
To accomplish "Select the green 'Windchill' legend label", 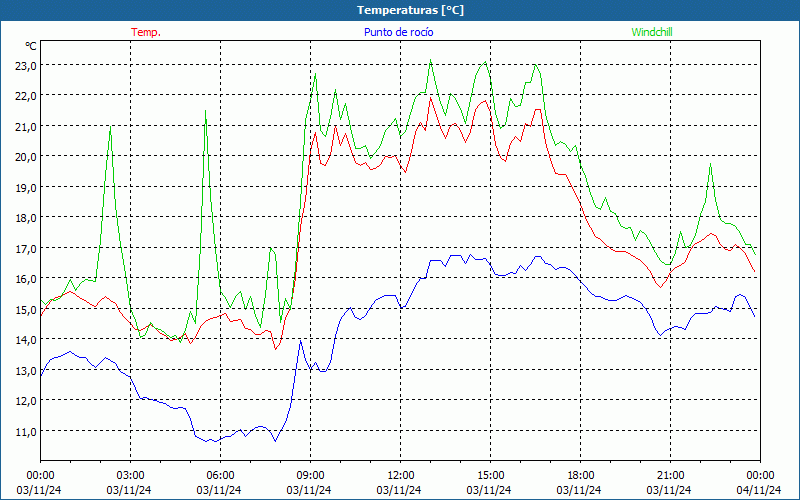I will tap(652, 32).
